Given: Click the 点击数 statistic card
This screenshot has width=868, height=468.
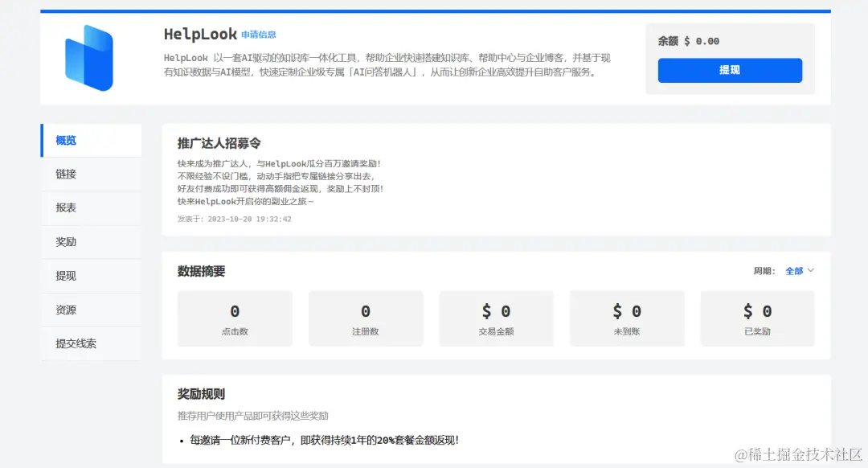Looking at the screenshot, I should point(234,318).
